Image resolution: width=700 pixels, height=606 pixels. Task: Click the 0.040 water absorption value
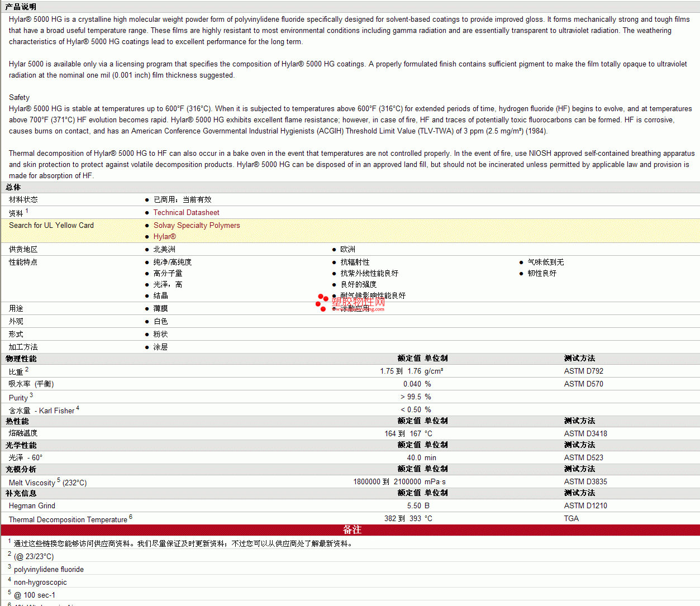pyautogui.click(x=412, y=384)
